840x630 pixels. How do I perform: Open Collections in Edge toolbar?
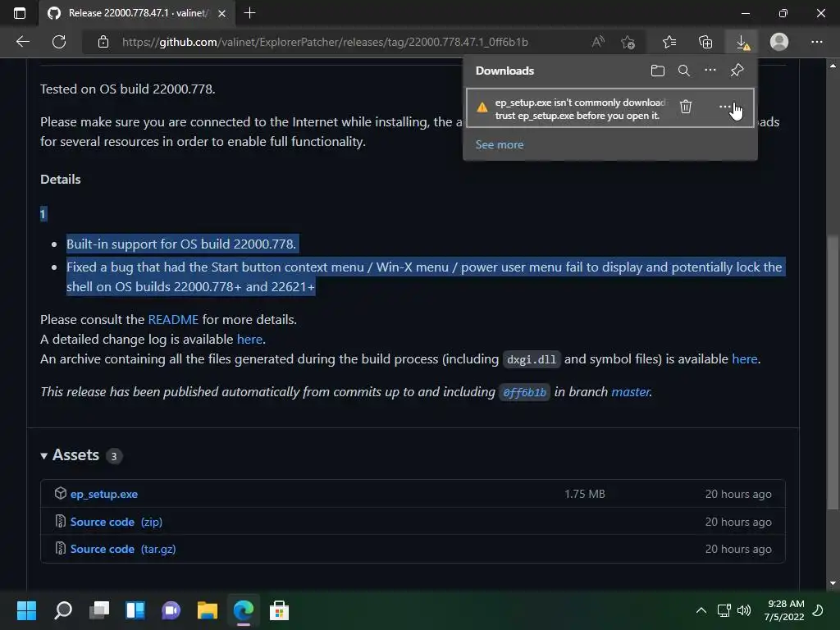705,42
